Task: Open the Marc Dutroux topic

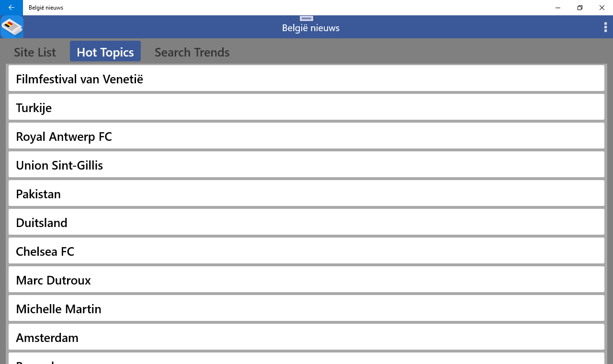Action: tap(306, 280)
